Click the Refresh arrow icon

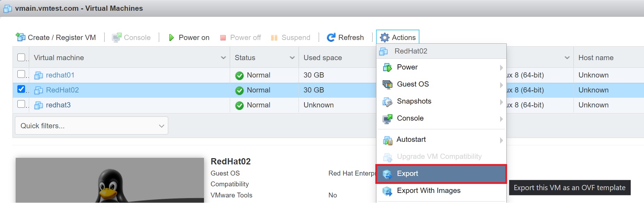coord(331,38)
